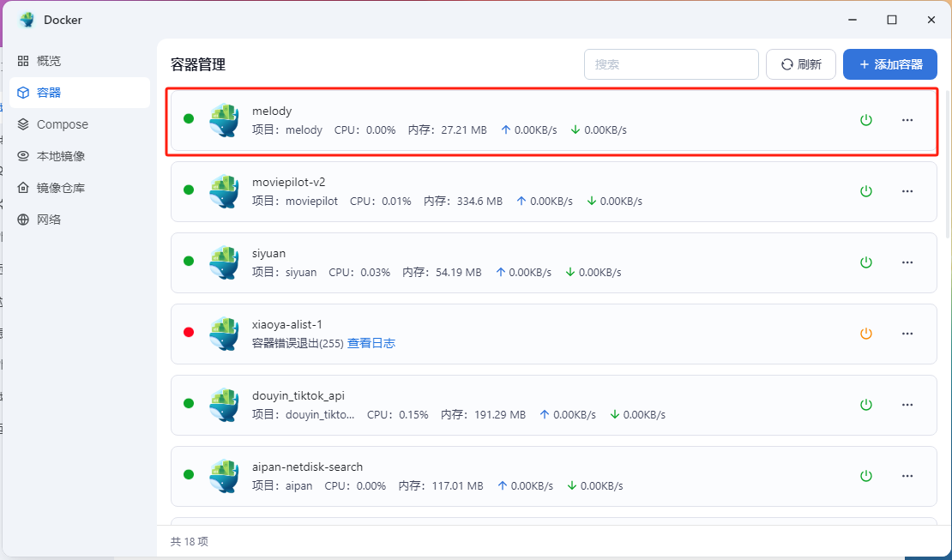Click the green status dot for aipan-netdisk-search
This screenshot has width=952, height=560.
(189, 474)
